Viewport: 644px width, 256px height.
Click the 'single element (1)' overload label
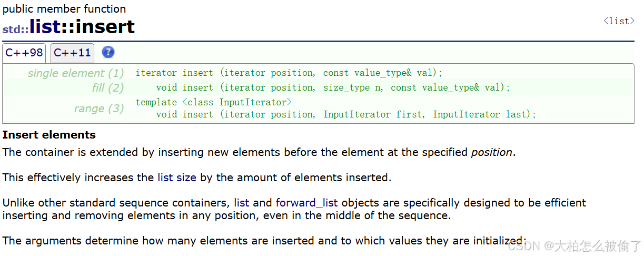coord(76,73)
